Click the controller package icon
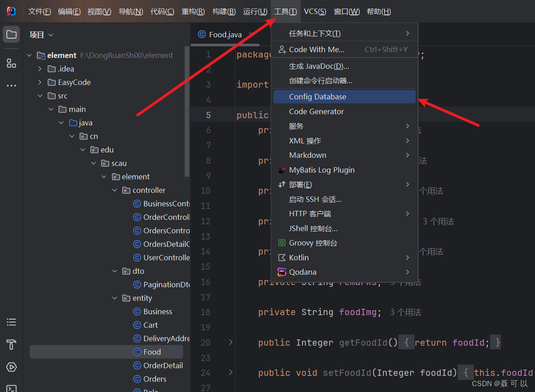Image resolution: width=535 pixels, height=392 pixels. (x=126, y=190)
